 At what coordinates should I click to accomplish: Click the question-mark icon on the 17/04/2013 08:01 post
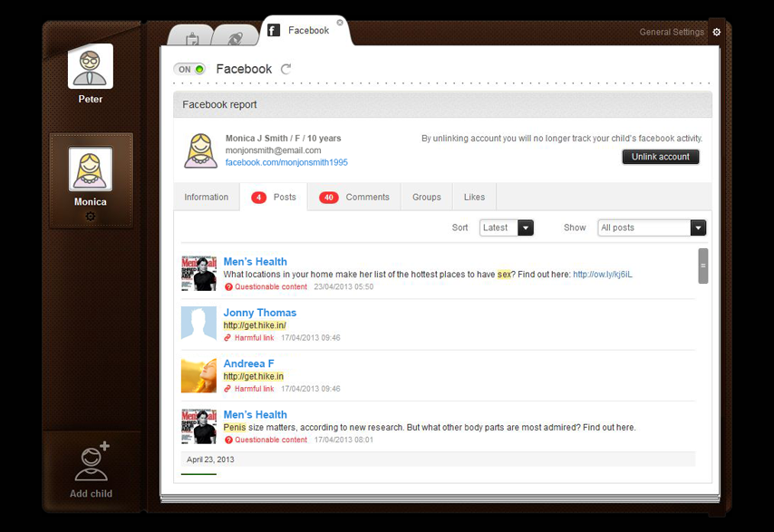pos(228,440)
